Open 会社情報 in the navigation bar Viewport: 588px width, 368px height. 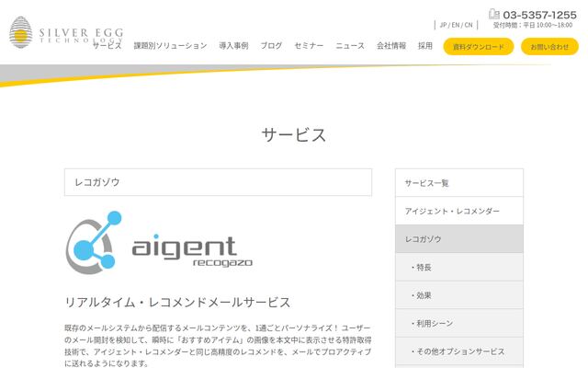(391, 45)
